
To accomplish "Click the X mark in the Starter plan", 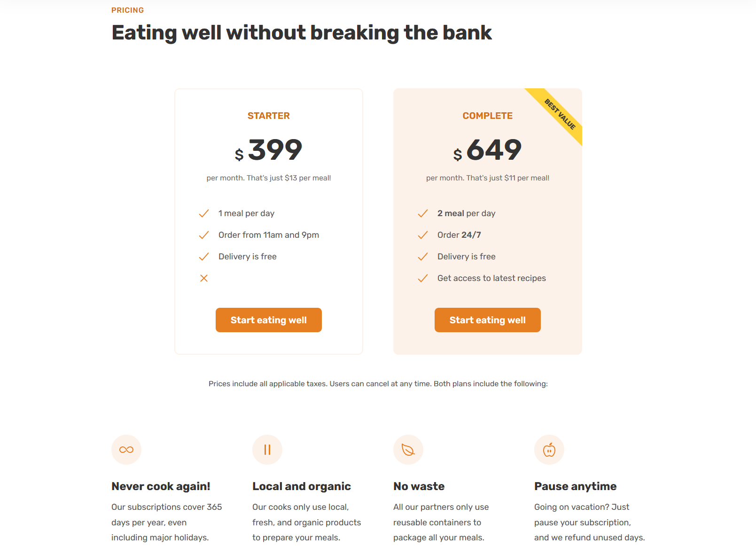I will [x=204, y=278].
